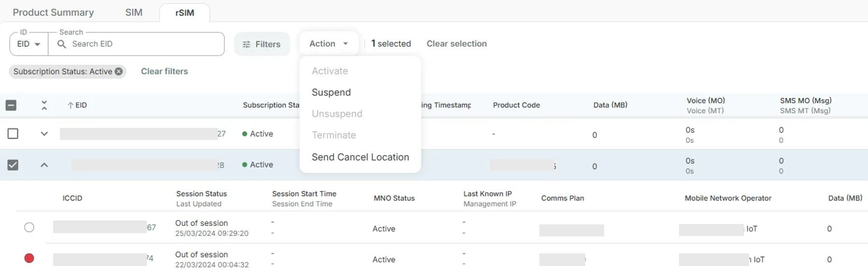868x278 pixels.
Task: Select radio button for ICCID ending 67
Action: click(x=29, y=227)
